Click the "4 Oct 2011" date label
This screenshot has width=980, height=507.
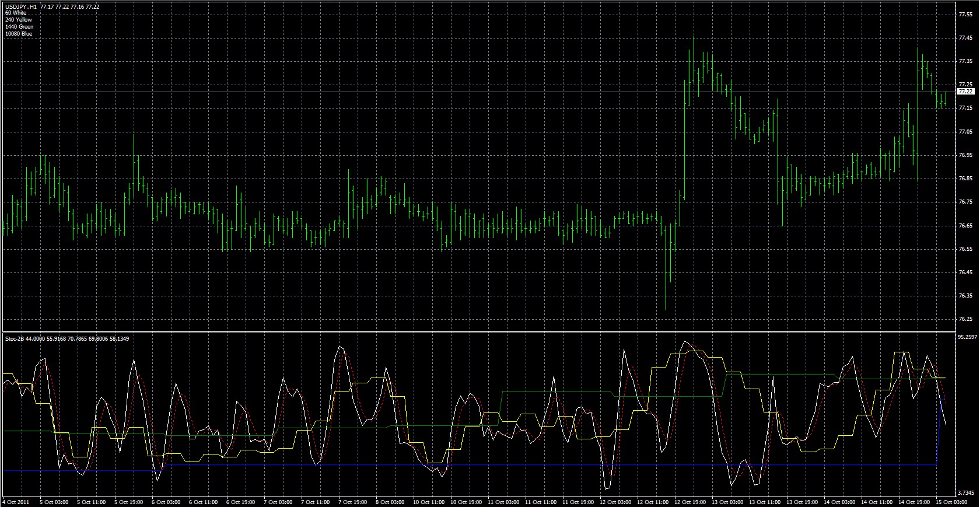16,502
